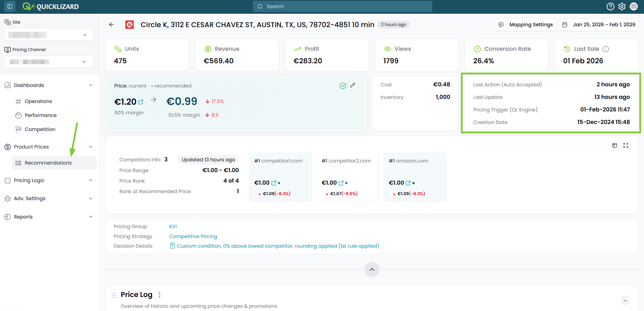
Task: Open amazon.com competitor price link icon
Action: point(408,183)
